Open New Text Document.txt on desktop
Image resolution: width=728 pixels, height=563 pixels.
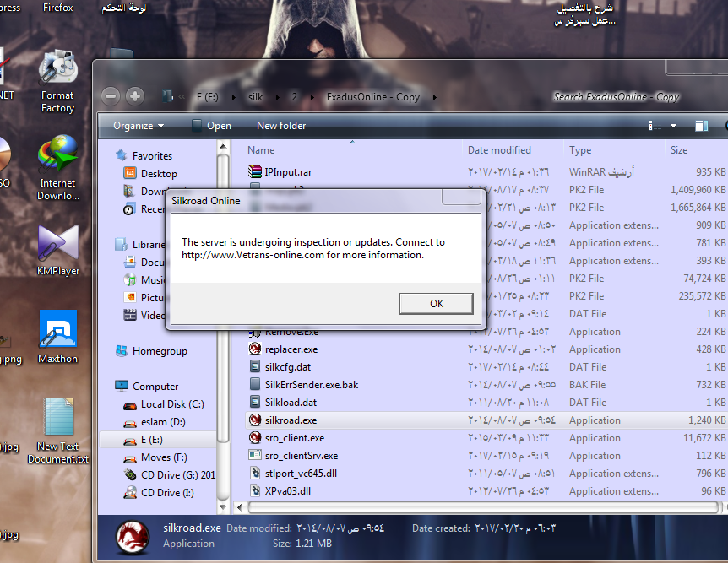(x=58, y=430)
